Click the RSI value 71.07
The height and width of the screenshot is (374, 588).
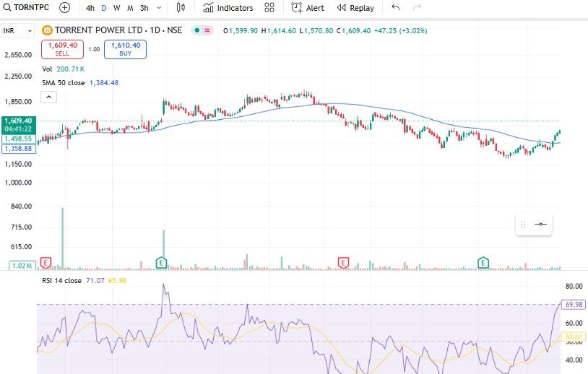point(95,281)
